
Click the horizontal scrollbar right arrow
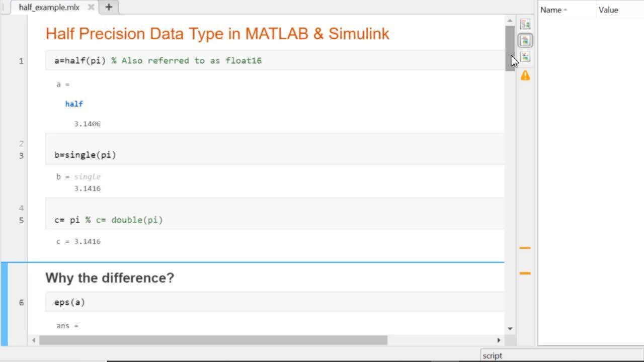(499, 340)
